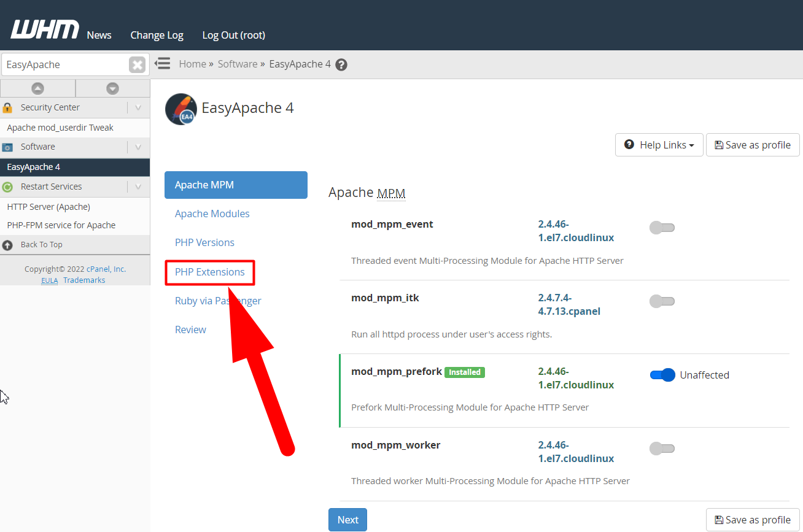Click the Security Center lock icon
The width and height of the screenshot is (803, 532).
coord(7,107)
